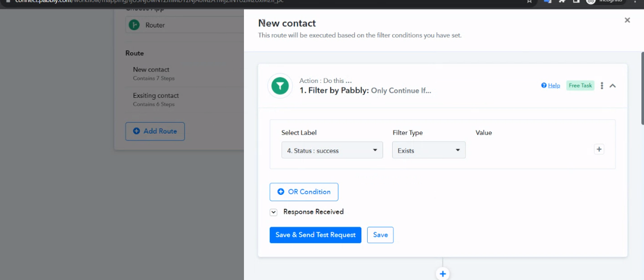Viewport: 644px width, 280px height.
Task: Collapse the Filter by Pabbly step
Action: (x=613, y=86)
